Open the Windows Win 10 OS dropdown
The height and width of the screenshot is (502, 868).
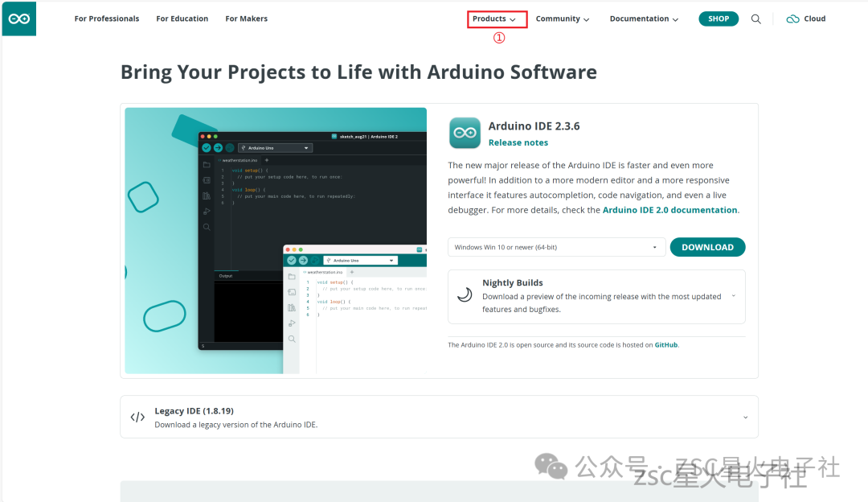(556, 247)
